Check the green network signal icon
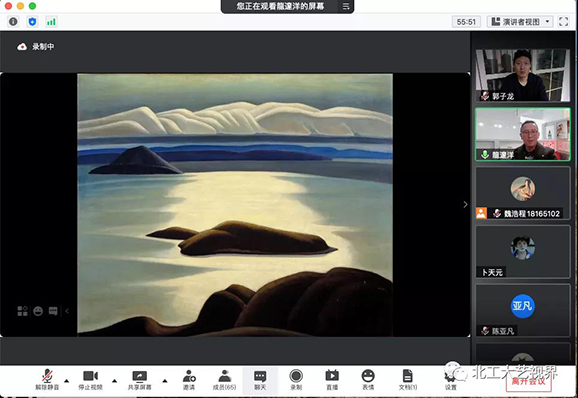 click(x=51, y=22)
